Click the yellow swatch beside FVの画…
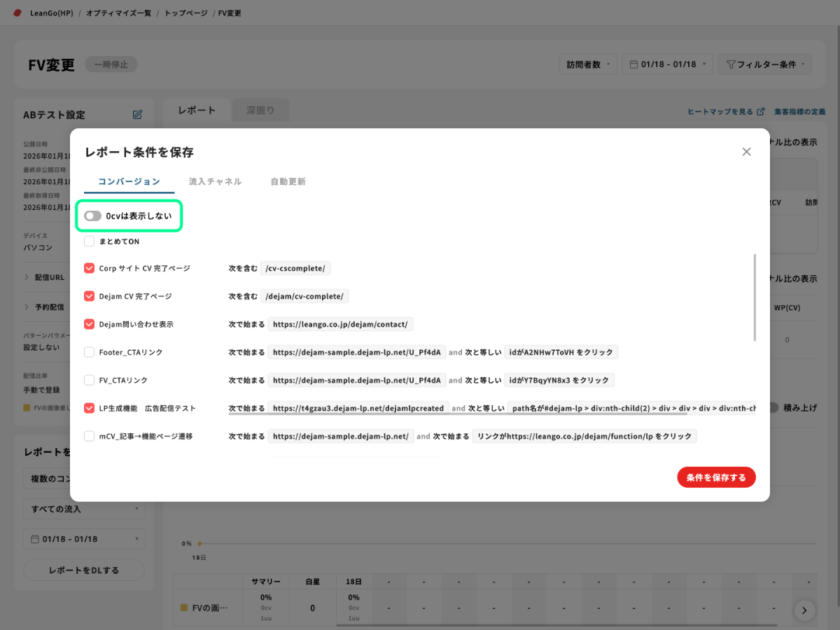The height and width of the screenshot is (630, 840). 184,608
